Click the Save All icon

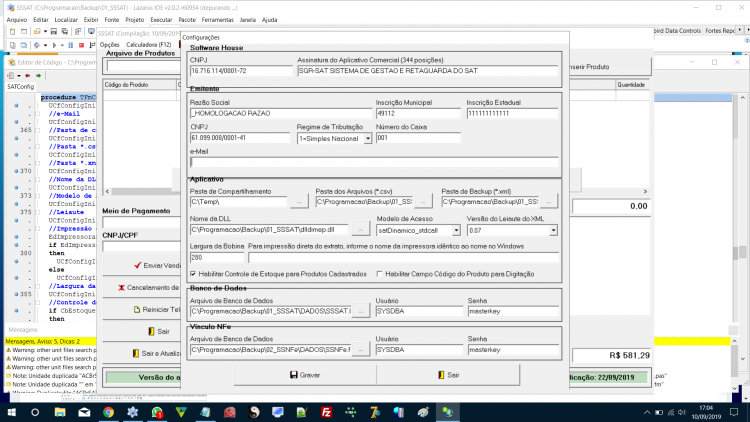[x=65, y=32]
